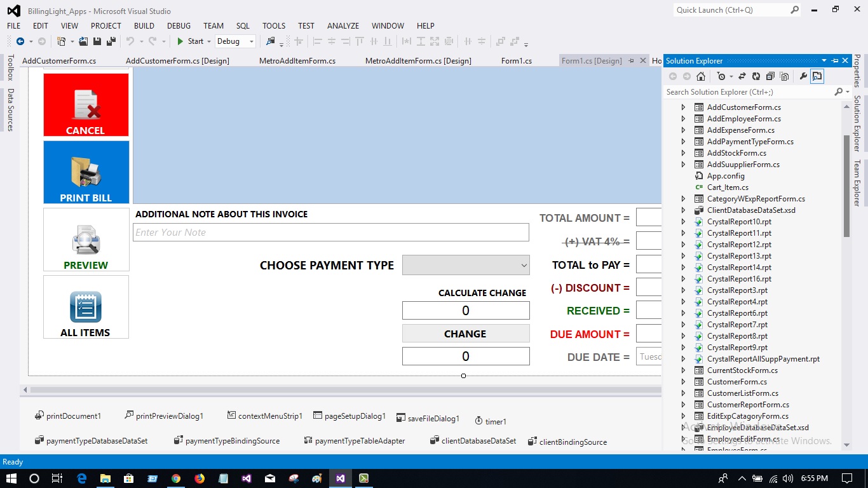Screen dimensions: 868x488
Task: Toggle Show All Files in Solution Explorer
Action: (785, 76)
